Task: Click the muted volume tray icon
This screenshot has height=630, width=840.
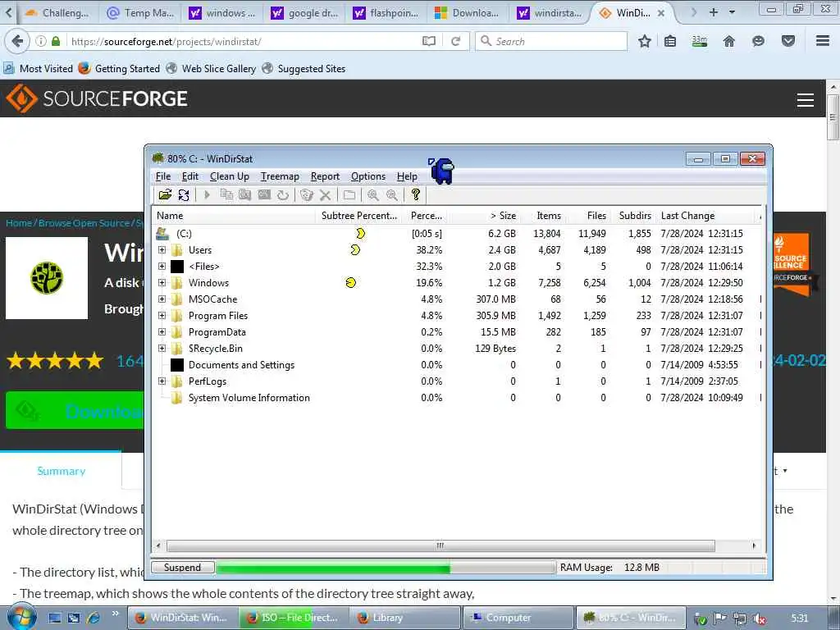Action: (759, 619)
